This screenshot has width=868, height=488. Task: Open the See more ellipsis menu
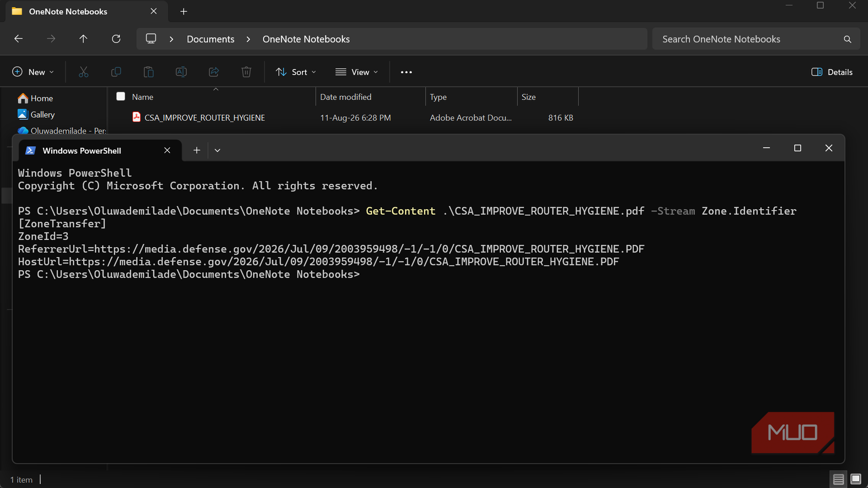click(406, 72)
